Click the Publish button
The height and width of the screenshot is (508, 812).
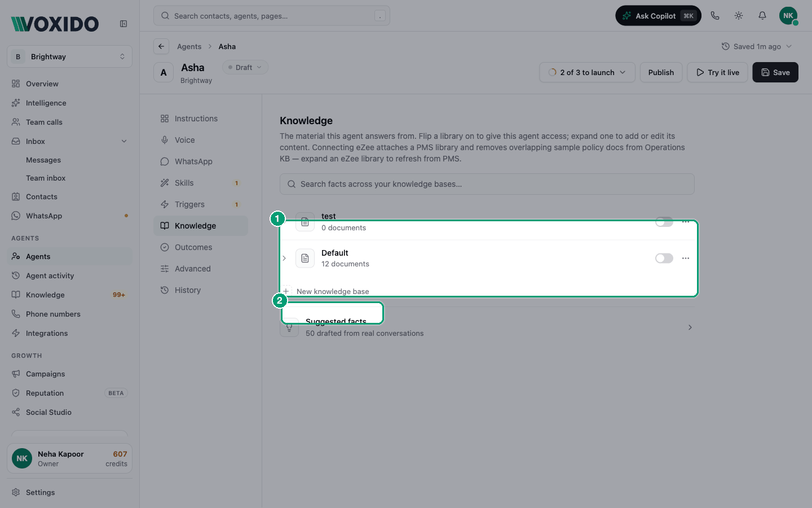click(x=661, y=72)
